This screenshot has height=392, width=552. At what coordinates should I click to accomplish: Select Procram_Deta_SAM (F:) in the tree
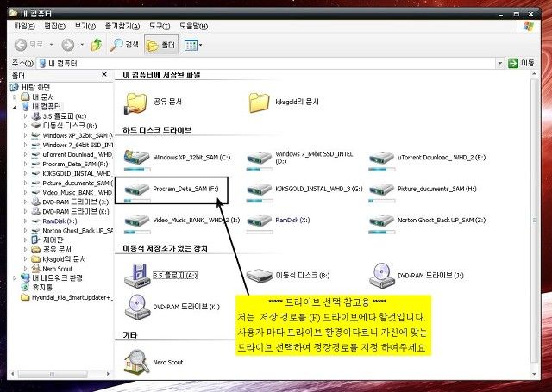pyautogui.click(x=75, y=164)
